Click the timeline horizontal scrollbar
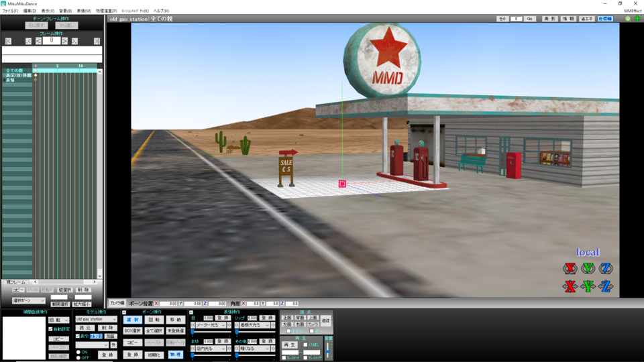 pyautogui.click(x=65, y=282)
